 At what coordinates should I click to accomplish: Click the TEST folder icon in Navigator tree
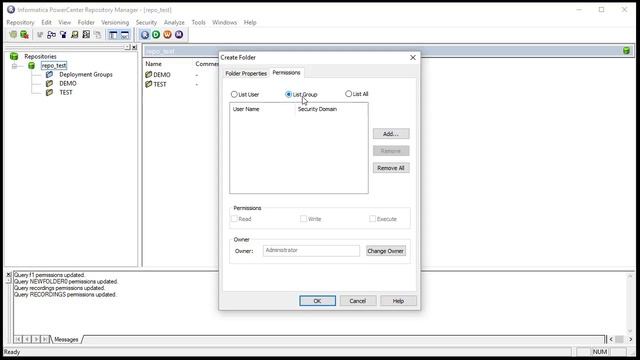[x=49, y=92]
